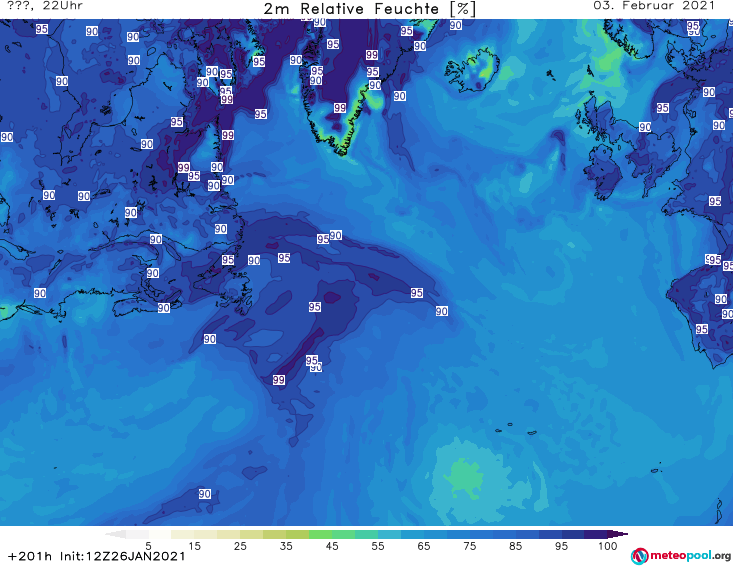
Task: Click the '35' tick on the colour scale
Action: click(x=286, y=546)
